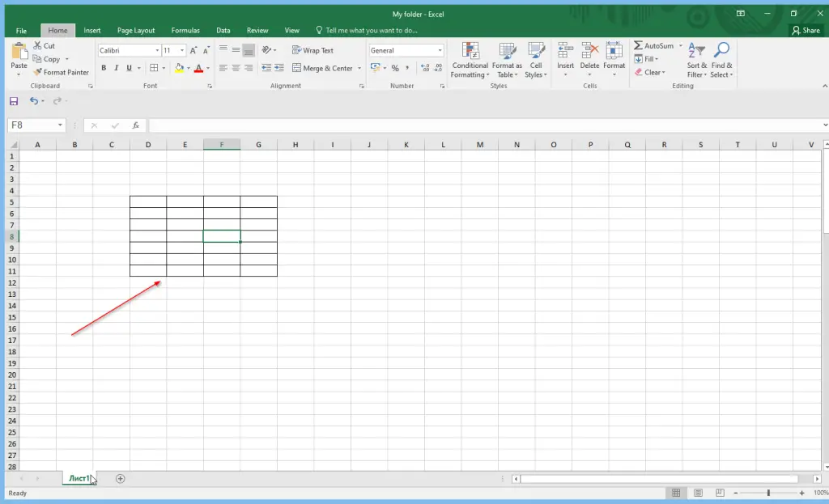Open Conditional Formatting
The width and height of the screenshot is (829, 504).
[470, 60]
